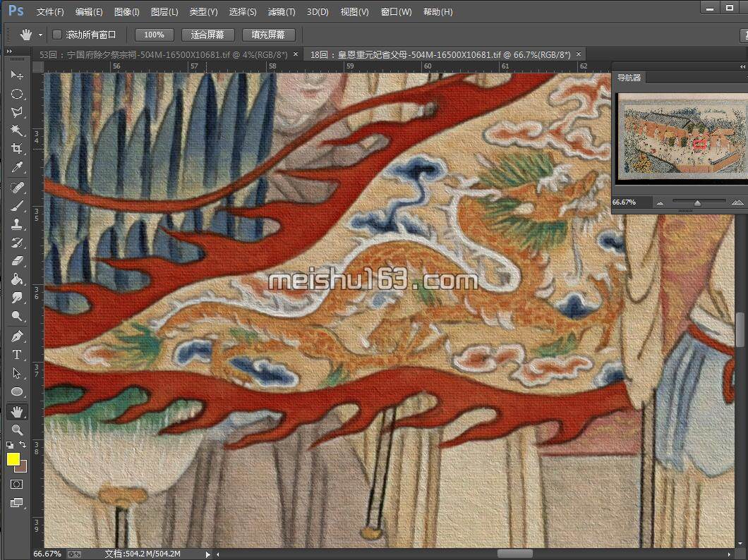Open the background color picker (brown swatch)
Image resolution: width=748 pixels, height=560 pixels.
[x=23, y=468]
